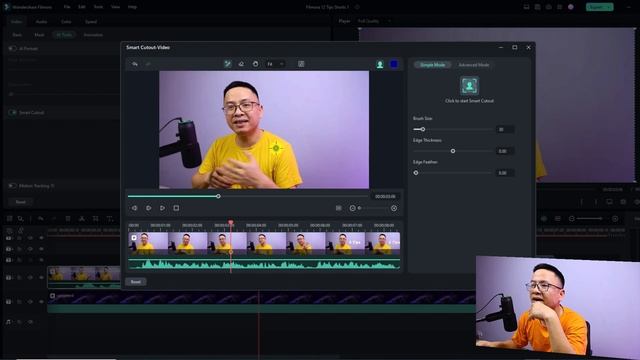This screenshot has height=360, width=640.
Task: Toggle the Motion Tracking switch
Action: click(12, 186)
